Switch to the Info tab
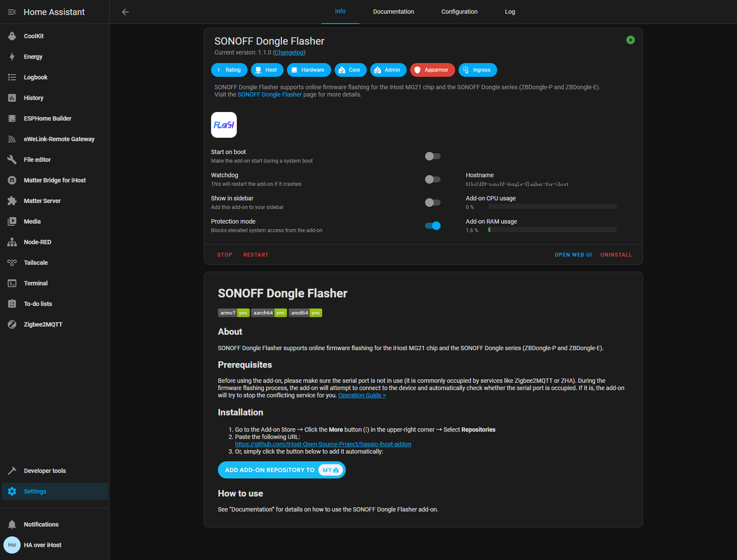The height and width of the screenshot is (560, 737). tap(340, 12)
